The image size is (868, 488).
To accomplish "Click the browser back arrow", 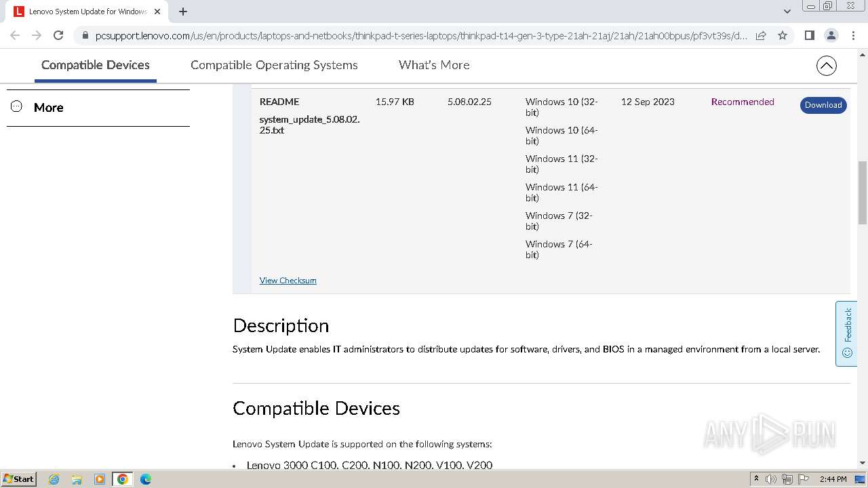I will click(x=15, y=35).
